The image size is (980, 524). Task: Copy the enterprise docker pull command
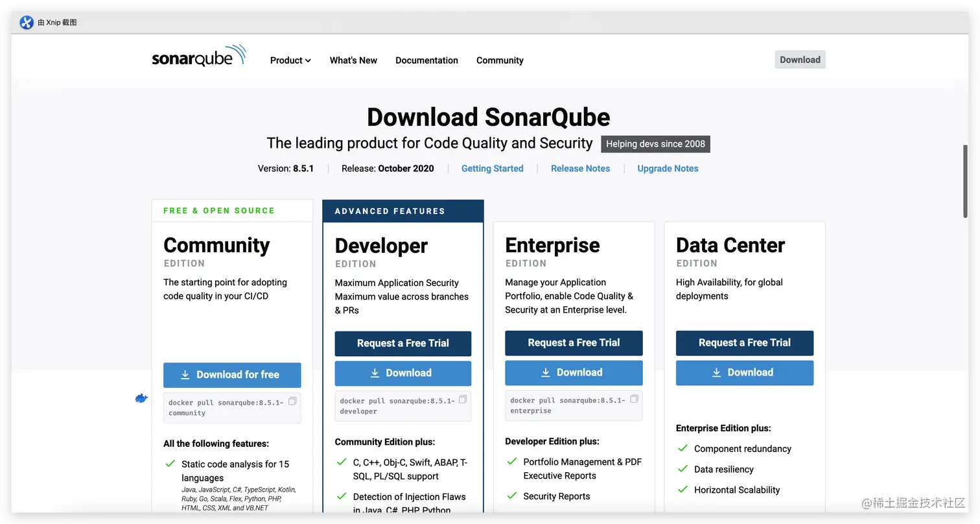point(634,399)
